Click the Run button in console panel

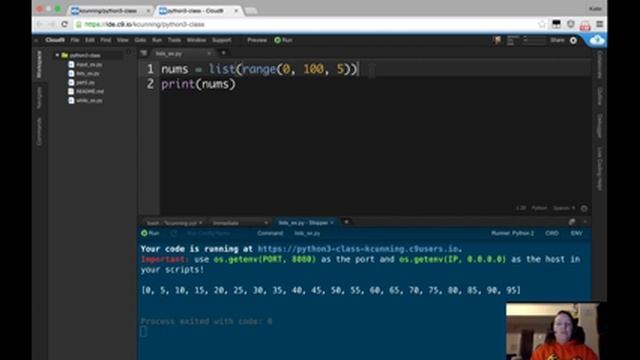click(150, 233)
